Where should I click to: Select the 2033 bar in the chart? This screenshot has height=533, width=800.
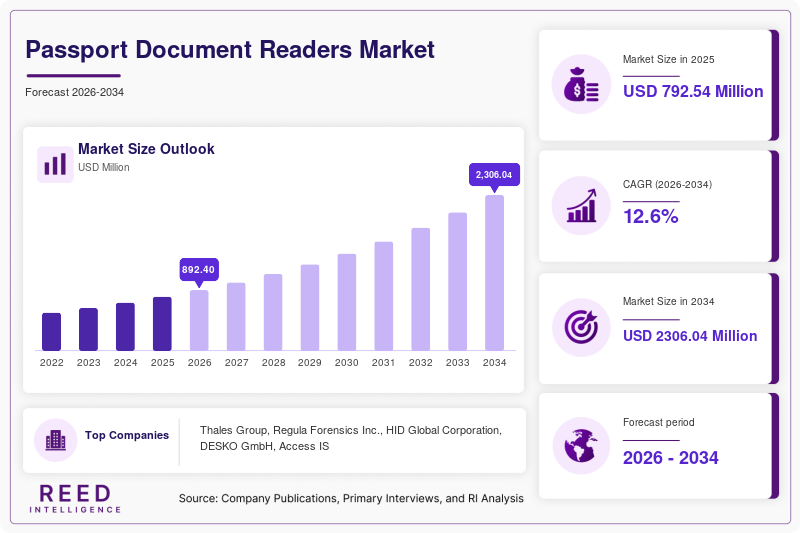pyautogui.click(x=458, y=282)
